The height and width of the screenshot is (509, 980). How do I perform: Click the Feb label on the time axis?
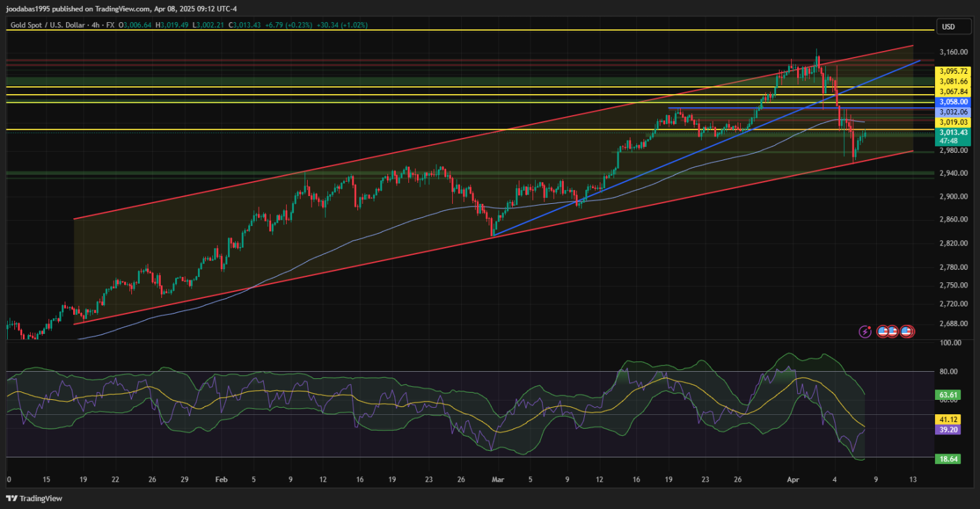pyautogui.click(x=221, y=479)
